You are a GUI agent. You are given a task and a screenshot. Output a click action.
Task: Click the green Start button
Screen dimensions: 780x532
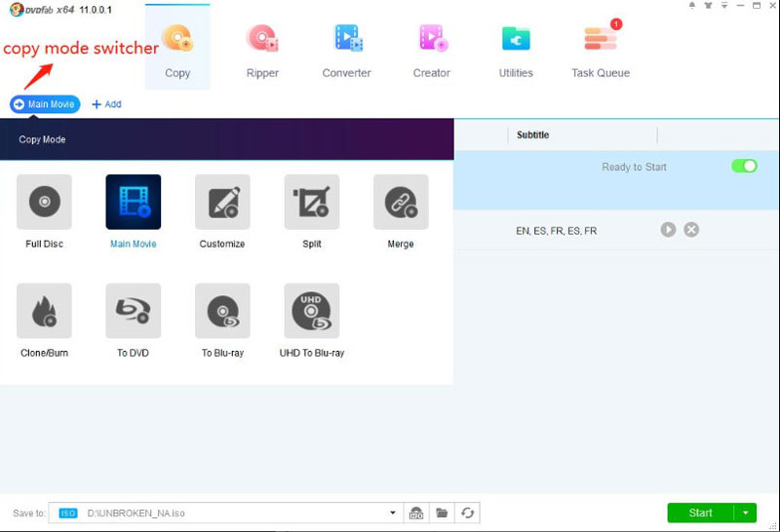tap(700, 513)
